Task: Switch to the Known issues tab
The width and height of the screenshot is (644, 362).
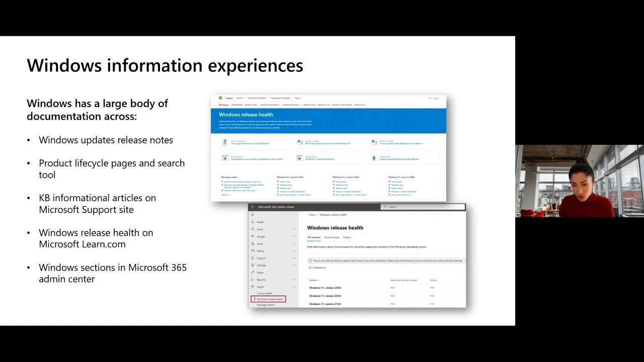Action: click(332, 237)
